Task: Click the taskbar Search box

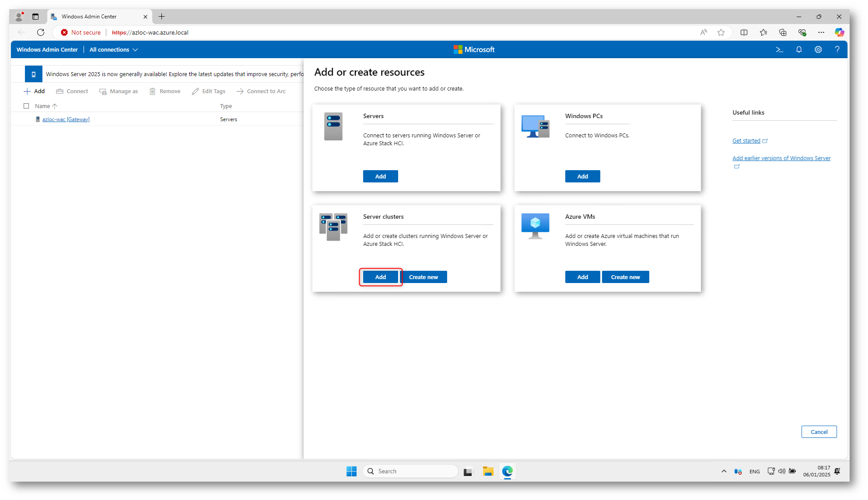Action: pos(410,471)
